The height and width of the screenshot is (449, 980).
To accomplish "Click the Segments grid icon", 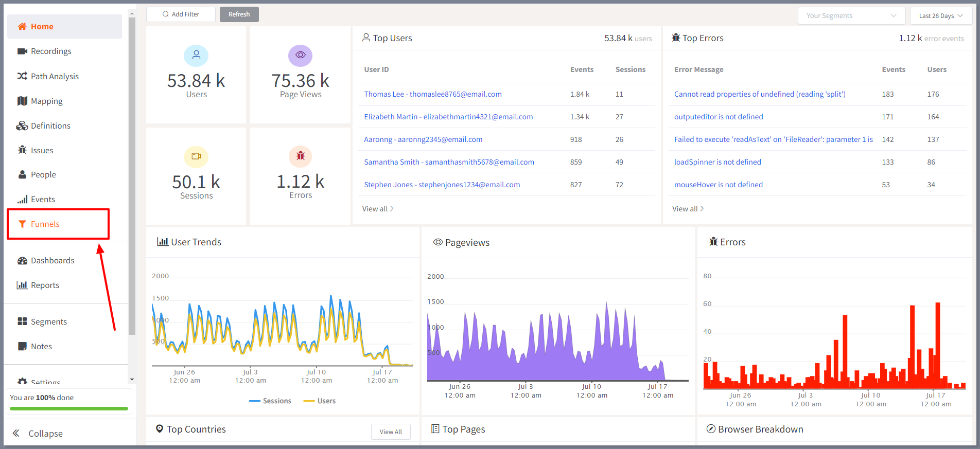I will (x=22, y=321).
